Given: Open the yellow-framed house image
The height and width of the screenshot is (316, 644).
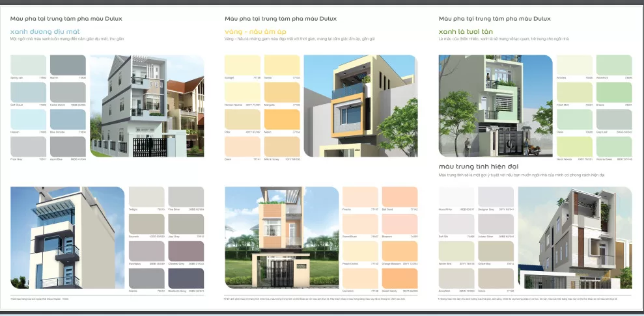Looking at the screenshot, I should click(359, 106).
